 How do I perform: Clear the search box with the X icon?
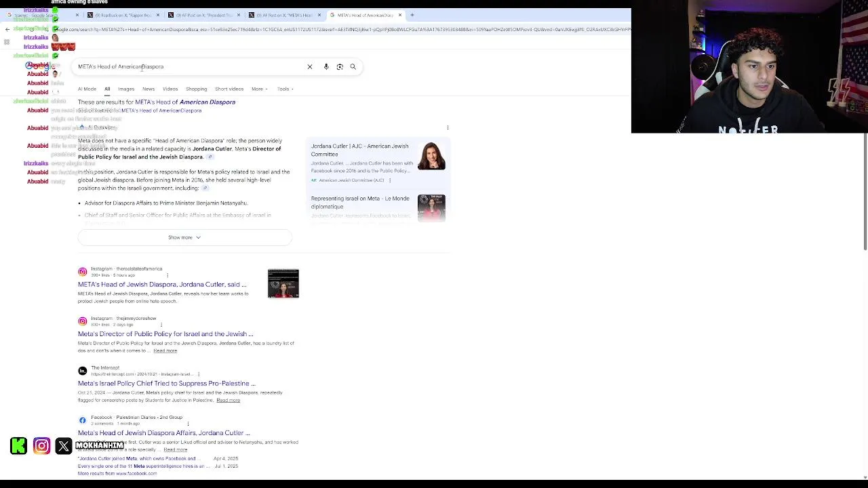(x=310, y=66)
